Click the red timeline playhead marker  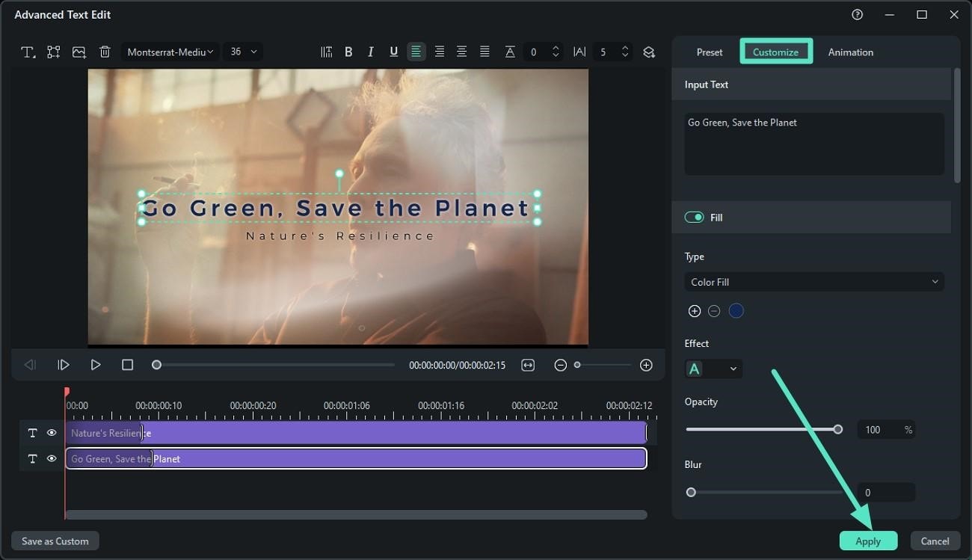tap(67, 392)
